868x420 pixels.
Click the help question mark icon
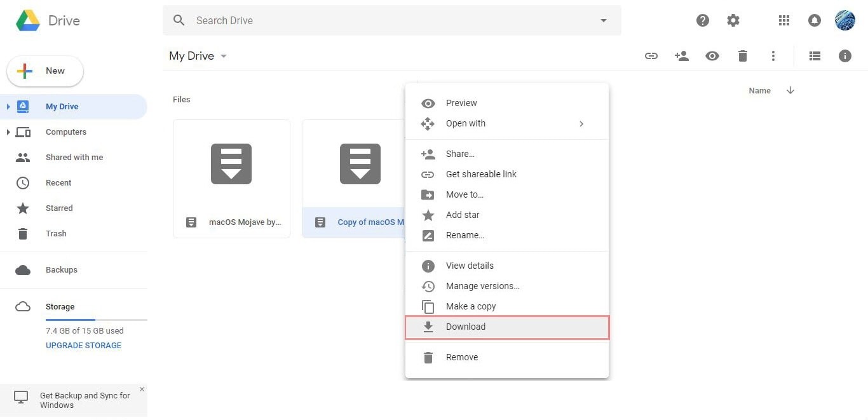click(x=703, y=20)
